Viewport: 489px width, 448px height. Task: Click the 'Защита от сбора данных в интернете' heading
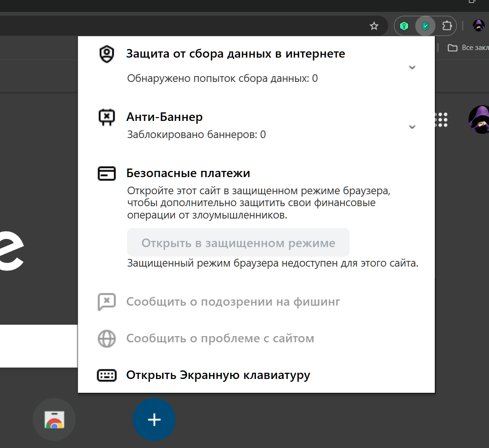235,54
